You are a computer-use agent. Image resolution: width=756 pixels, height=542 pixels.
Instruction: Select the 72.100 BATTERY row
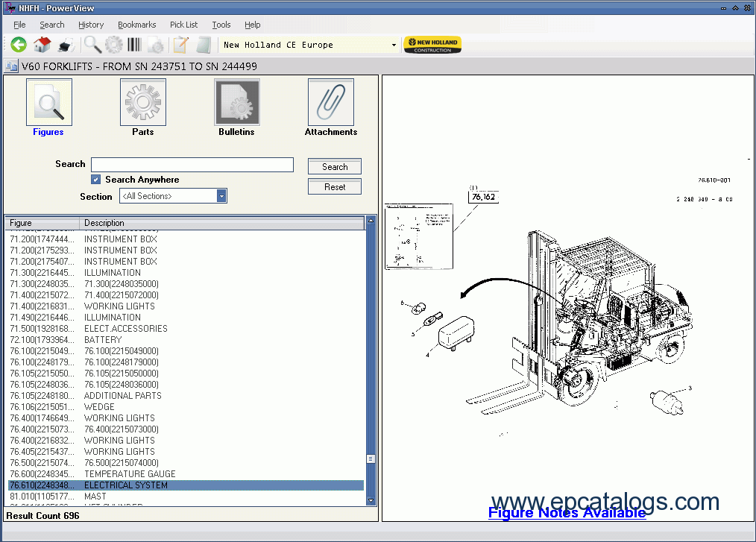[186, 340]
